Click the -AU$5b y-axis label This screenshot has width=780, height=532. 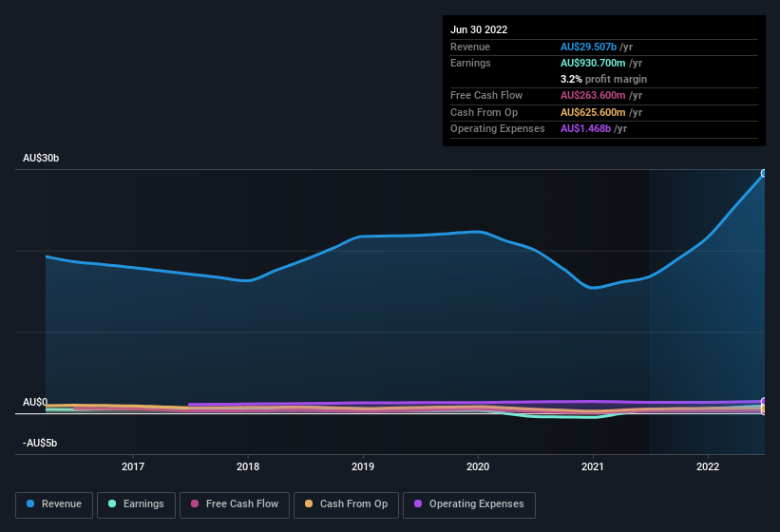tap(40, 443)
